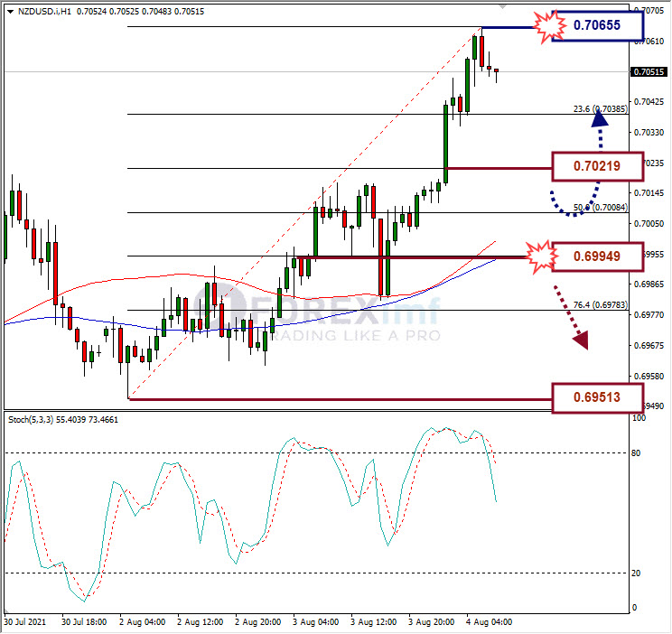Viewport: 672px width, 634px height.
Task: Click the 2 Aug 20:00 time axis label
Action: [x=258, y=622]
